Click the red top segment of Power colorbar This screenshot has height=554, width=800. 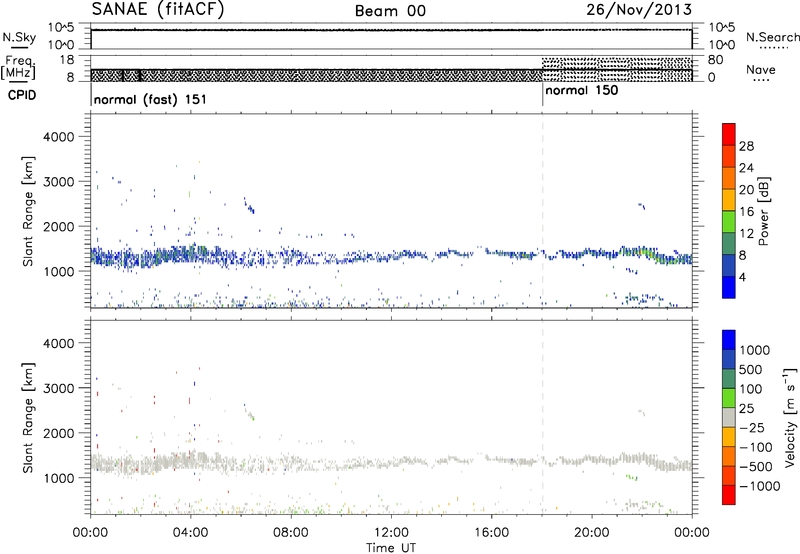point(729,134)
